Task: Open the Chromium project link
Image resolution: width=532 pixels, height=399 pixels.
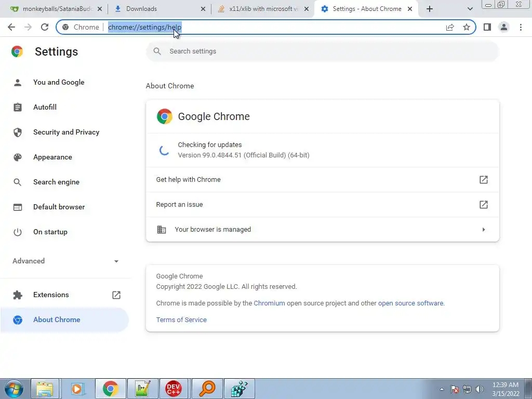Action: [270, 303]
